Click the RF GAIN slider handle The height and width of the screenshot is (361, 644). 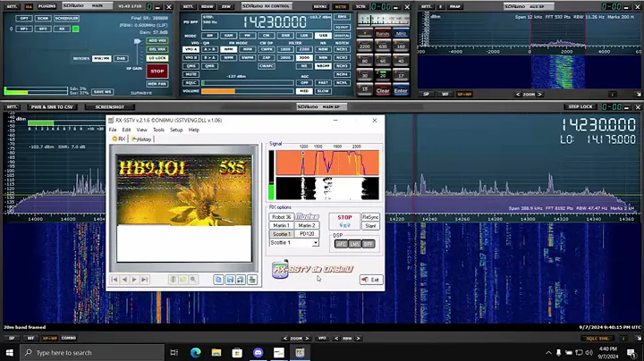pos(138,41)
